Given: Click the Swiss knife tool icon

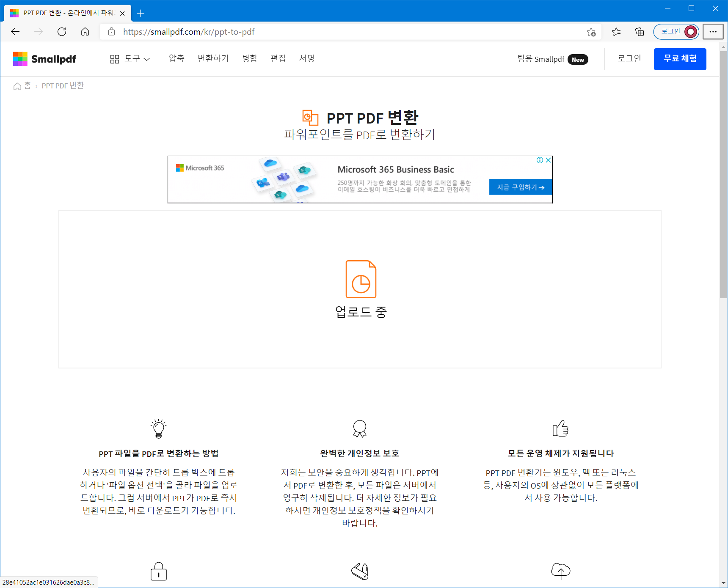Looking at the screenshot, I should [x=360, y=571].
